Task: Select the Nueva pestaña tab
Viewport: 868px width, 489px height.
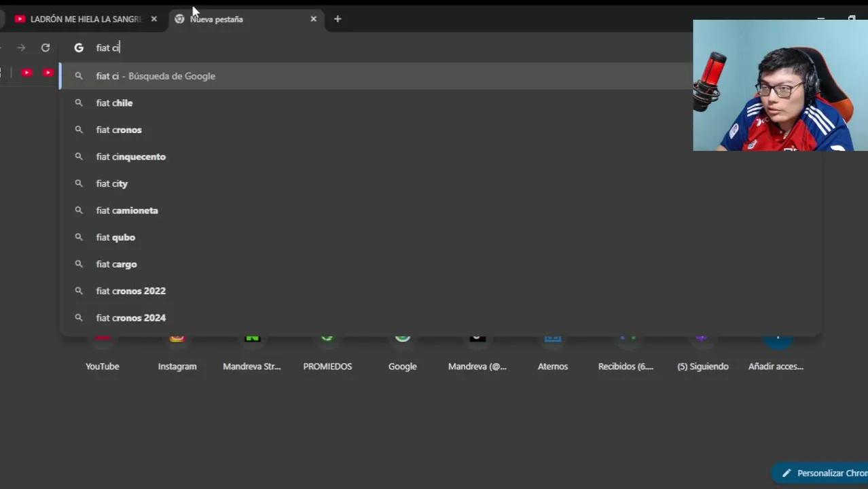Action: point(245,19)
